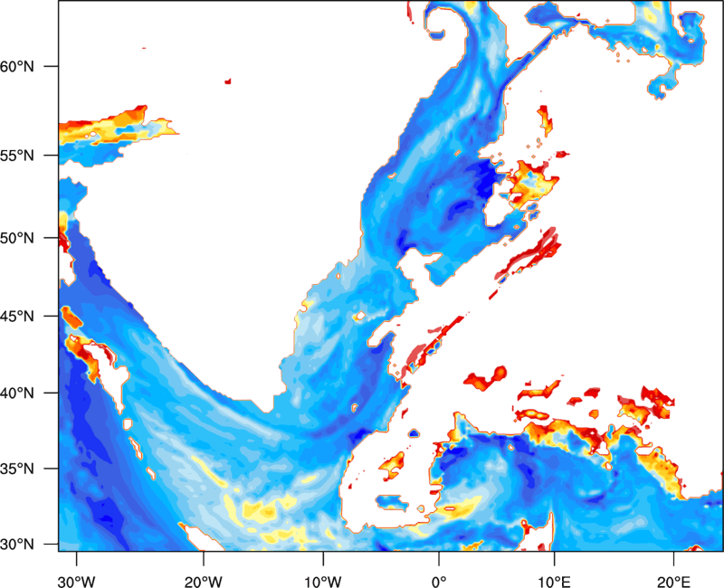Click the 0° longitude label

point(439,582)
